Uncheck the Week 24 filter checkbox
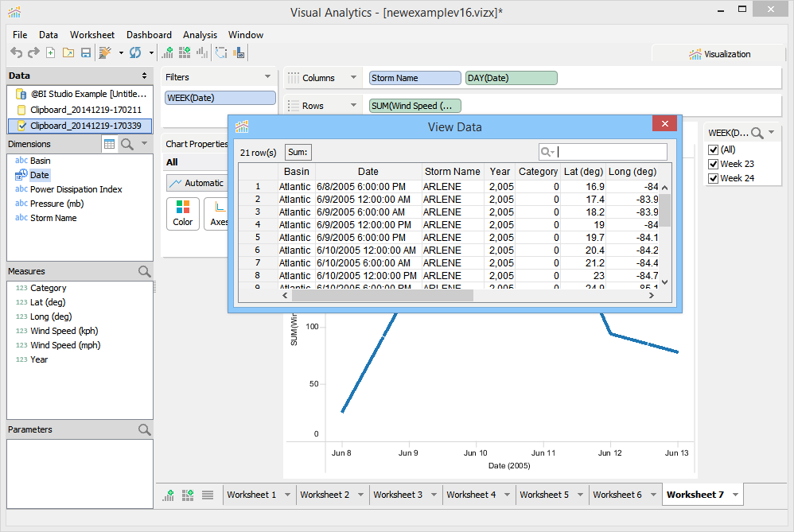 pos(714,178)
